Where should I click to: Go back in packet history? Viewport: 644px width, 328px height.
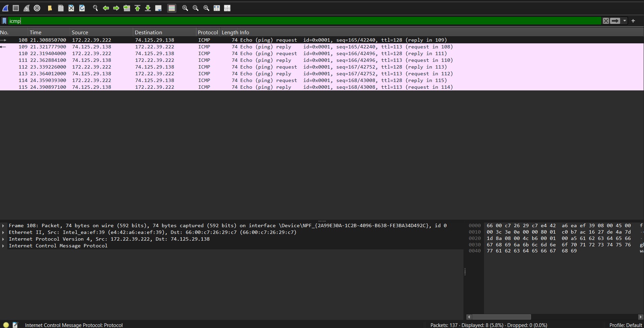pyautogui.click(x=106, y=8)
